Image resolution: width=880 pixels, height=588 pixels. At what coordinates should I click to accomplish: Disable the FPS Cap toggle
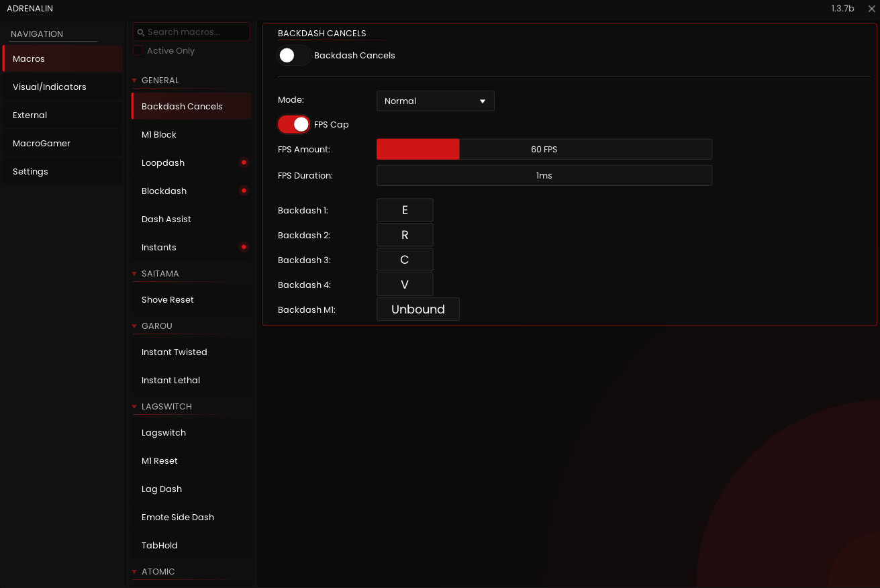(293, 124)
